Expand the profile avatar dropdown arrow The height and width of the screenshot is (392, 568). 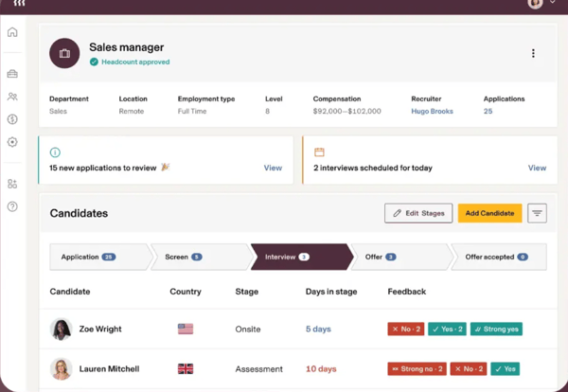[553, 2]
